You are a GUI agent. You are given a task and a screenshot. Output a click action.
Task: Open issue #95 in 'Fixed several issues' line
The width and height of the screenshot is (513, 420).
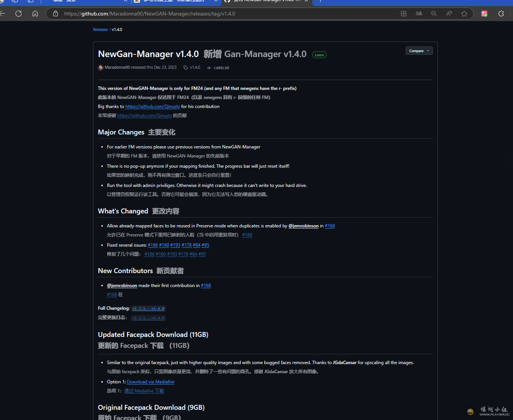(205, 245)
